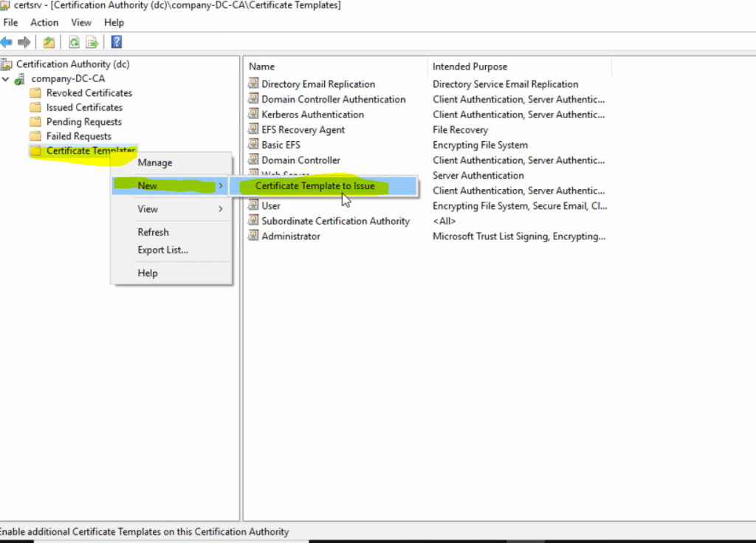Click the Intended Purpose column header

tap(470, 66)
